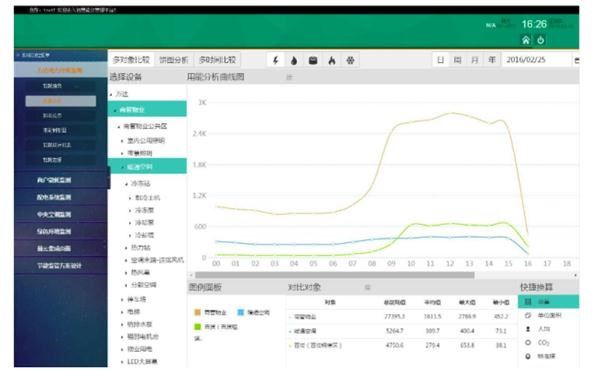Select the electricity lightning bolt icon

pyautogui.click(x=276, y=60)
